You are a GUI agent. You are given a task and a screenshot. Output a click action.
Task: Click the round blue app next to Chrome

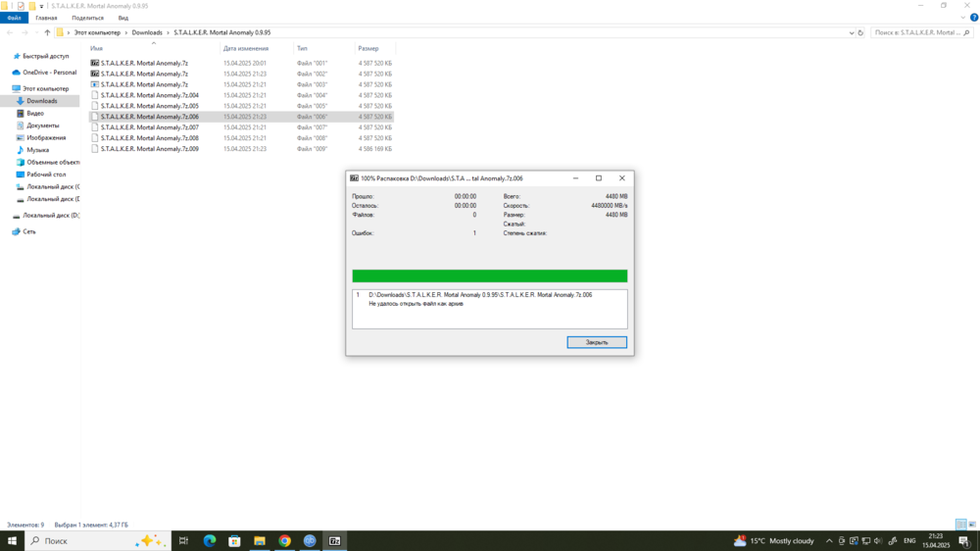pos(310,540)
